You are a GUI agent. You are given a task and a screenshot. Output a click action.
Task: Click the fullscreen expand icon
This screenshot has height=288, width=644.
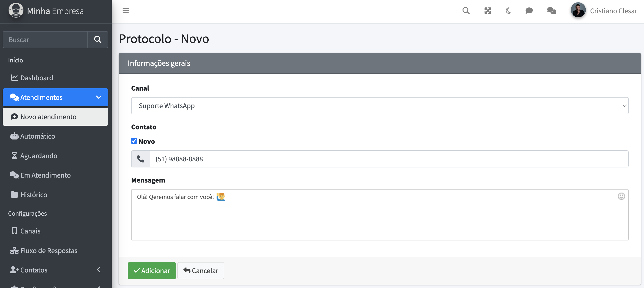point(487,11)
